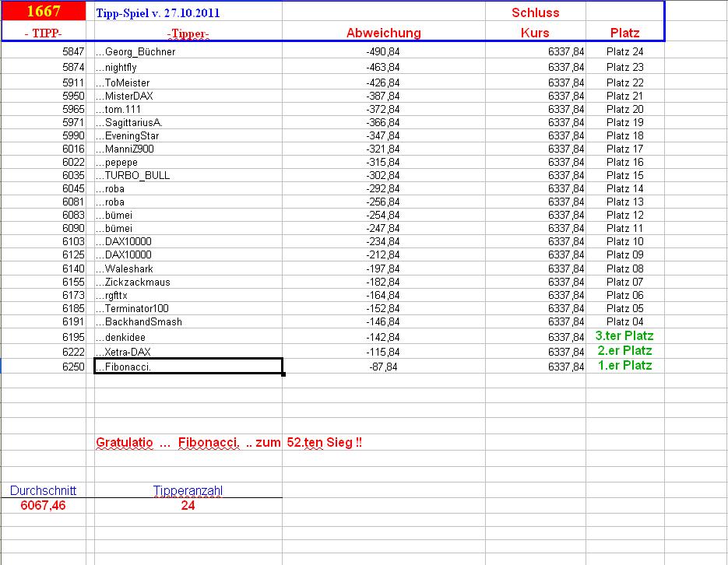Image resolution: width=728 pixels, height=565 pixels.
Task: Select the '...tom.111' cell
Action: [188, 109]
